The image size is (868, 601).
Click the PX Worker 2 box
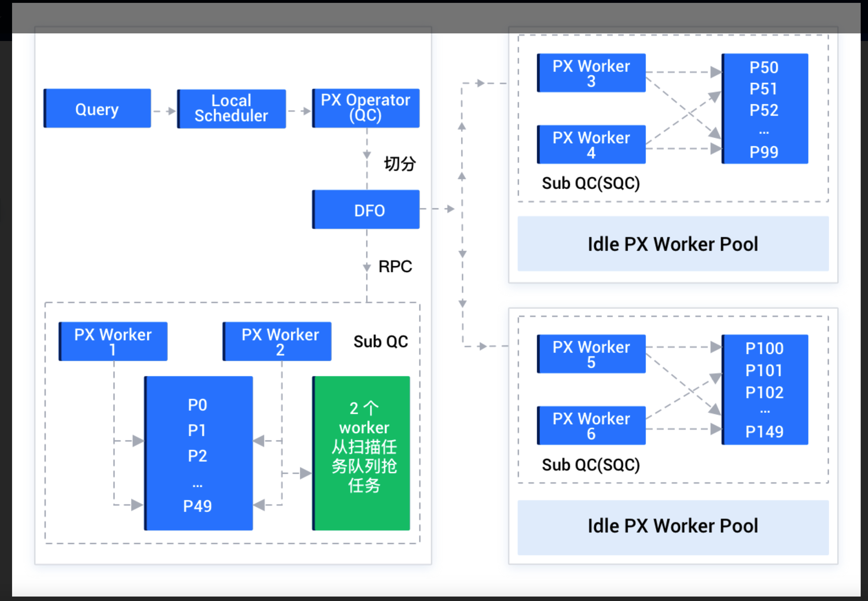[x=277, y=342]
